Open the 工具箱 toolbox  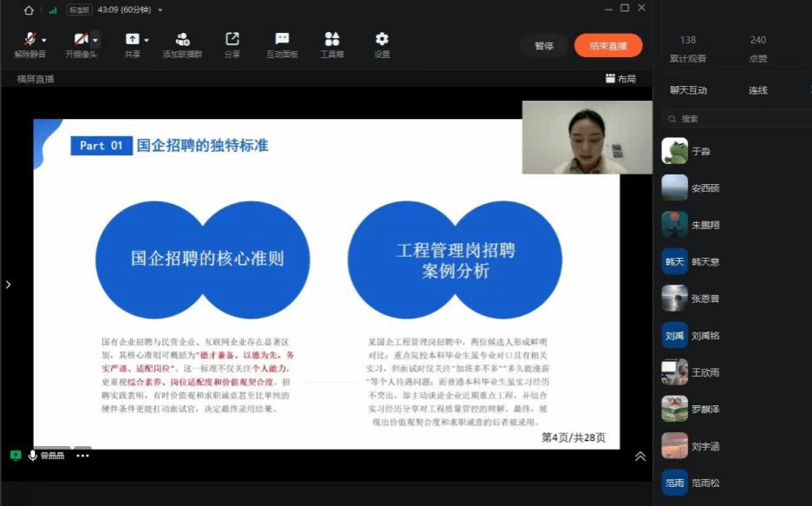[x=332, y=40]
